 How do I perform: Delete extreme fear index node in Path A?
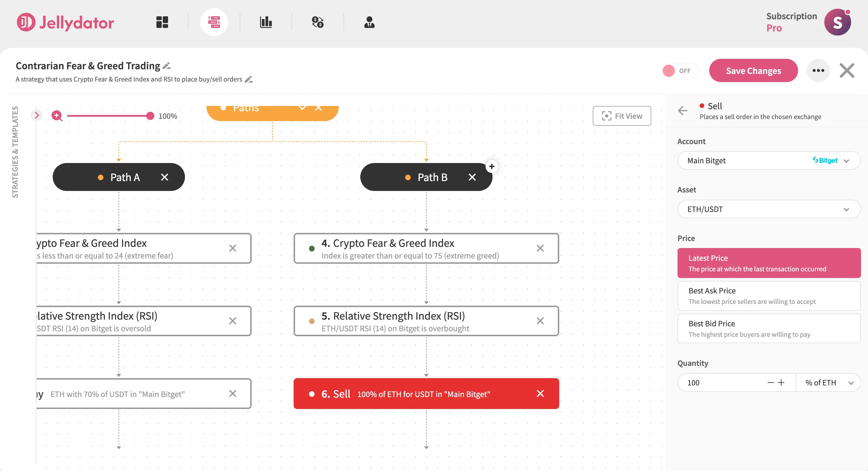point(232,248)
